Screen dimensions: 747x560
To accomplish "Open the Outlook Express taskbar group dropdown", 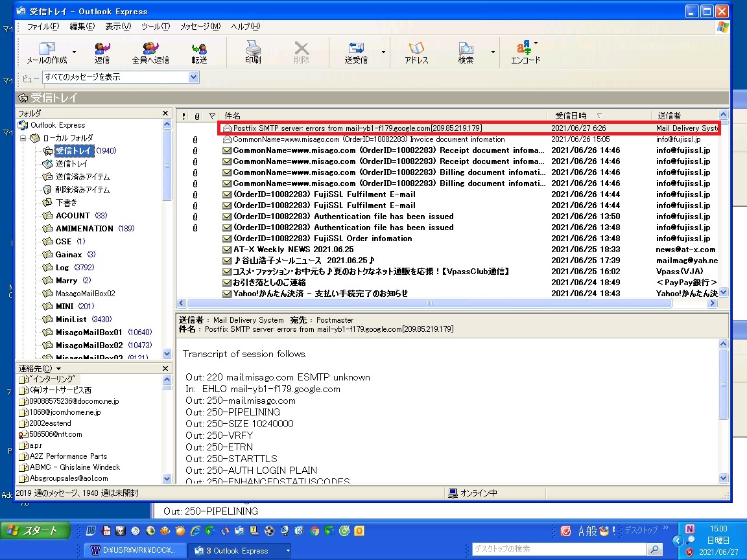I will [288, 551].
